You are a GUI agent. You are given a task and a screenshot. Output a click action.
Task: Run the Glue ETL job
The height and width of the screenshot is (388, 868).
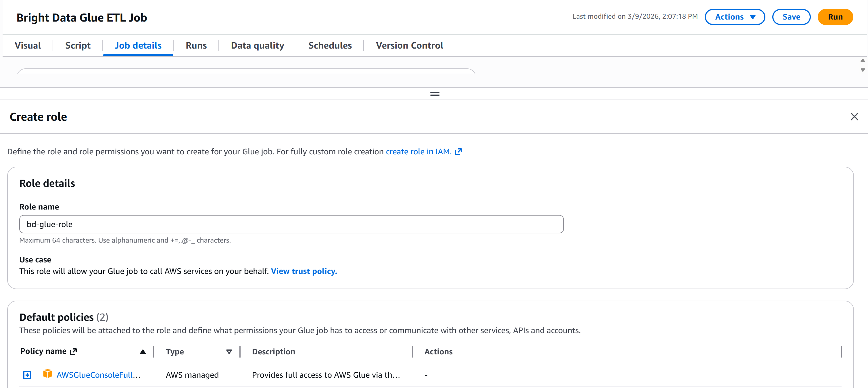[x=835, y=17]
